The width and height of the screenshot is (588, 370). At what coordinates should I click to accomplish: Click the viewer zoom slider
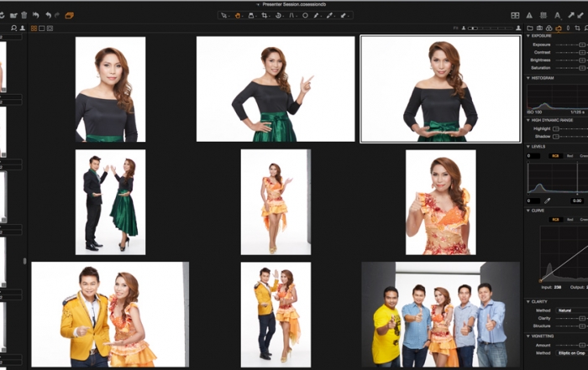point(490,28)
